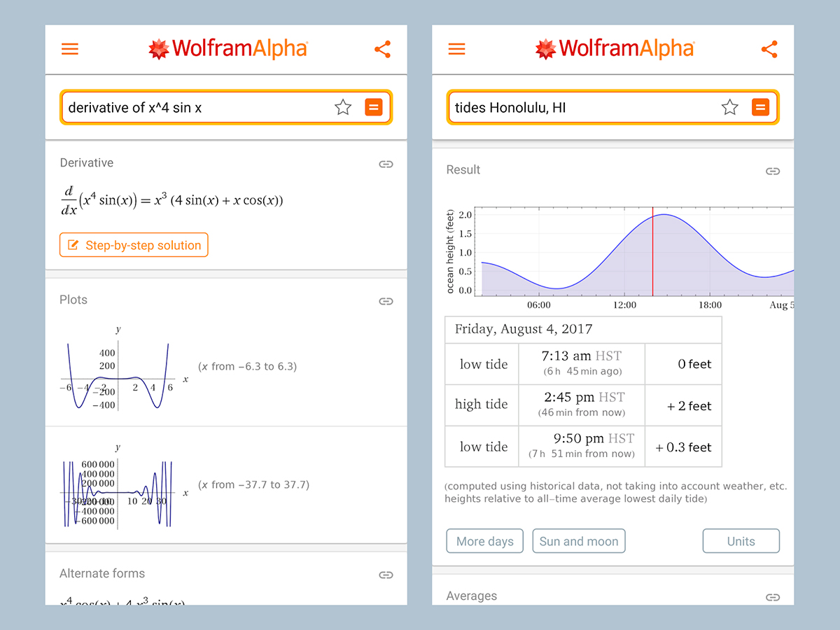Screen dimensions: 840x630
Task: Open Sun and moon data
Action: point(579,541)
